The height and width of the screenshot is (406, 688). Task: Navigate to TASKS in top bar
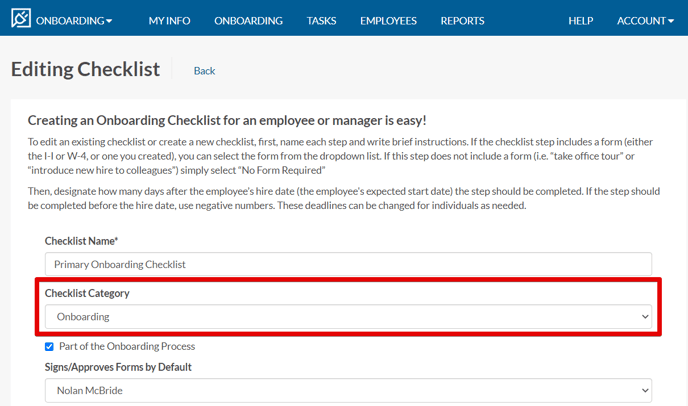[321, 21]
